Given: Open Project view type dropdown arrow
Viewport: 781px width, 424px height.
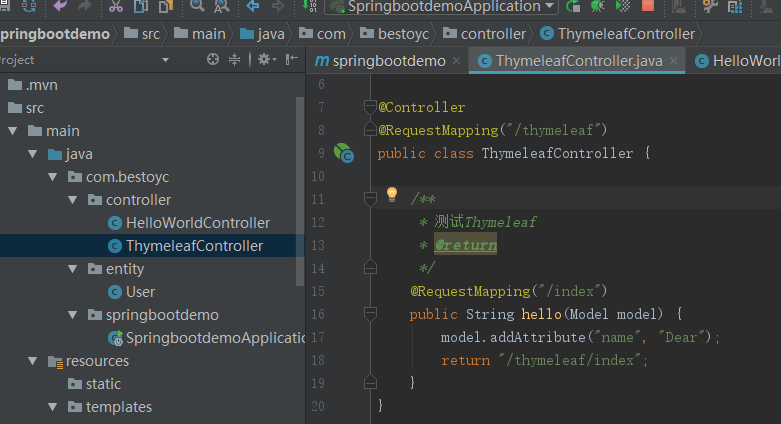Looking at the screenshot, I should pos(165,60).
